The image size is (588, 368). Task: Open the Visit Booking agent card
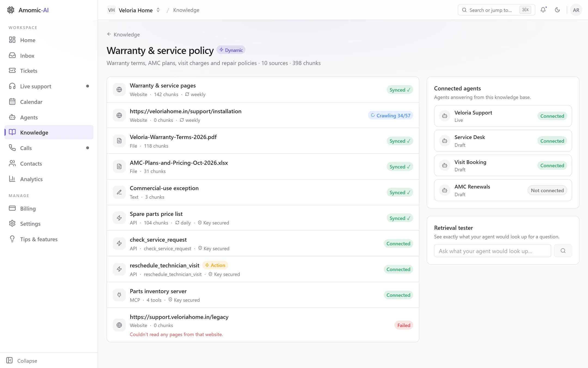tap(503, 165)
